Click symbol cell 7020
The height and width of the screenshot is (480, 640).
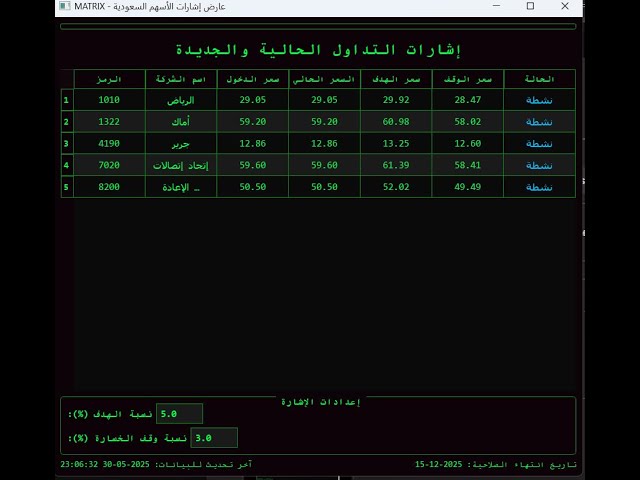click(x=109, y=165)
